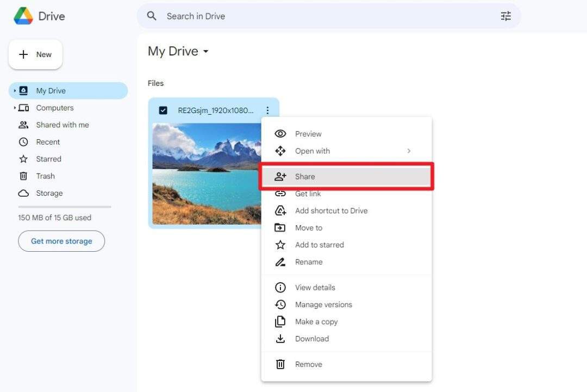The height and width of the screenshot is (392, 587).
Task: Click the Move to folder icon
Action: [280, 228]
